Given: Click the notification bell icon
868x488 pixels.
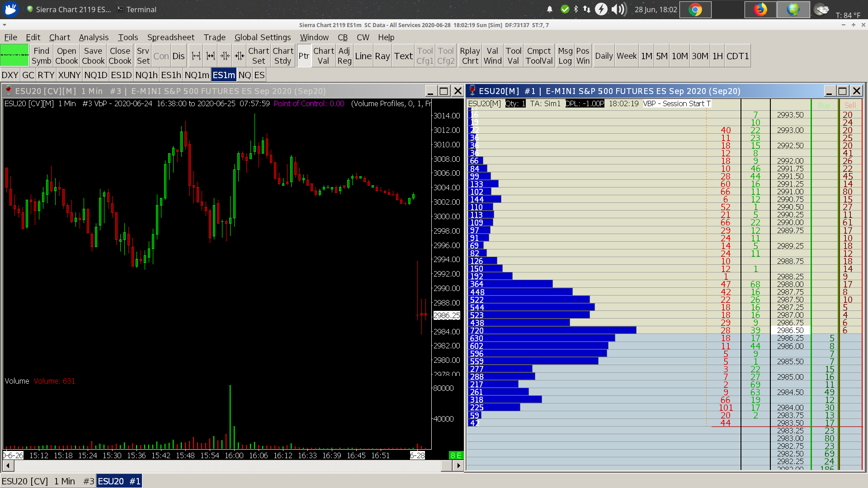Looking at the screenshot, I should point(550,9).
